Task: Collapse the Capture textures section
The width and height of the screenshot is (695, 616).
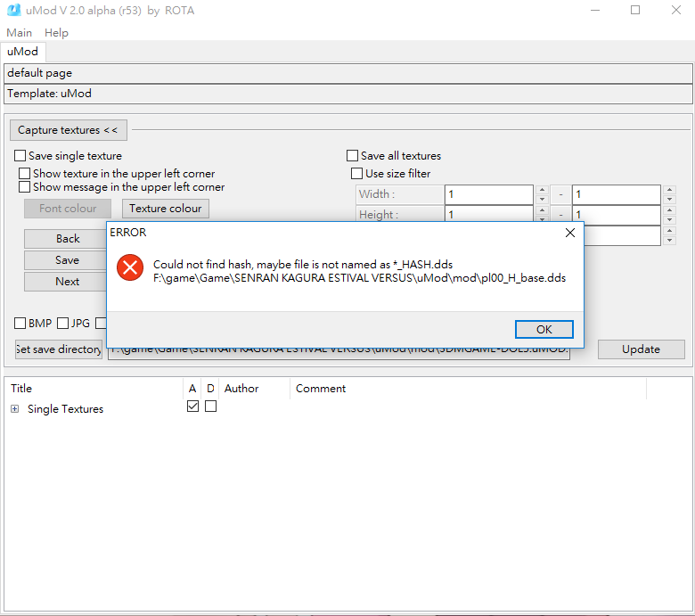Action: pyautogui.click(x=68, y=130)
